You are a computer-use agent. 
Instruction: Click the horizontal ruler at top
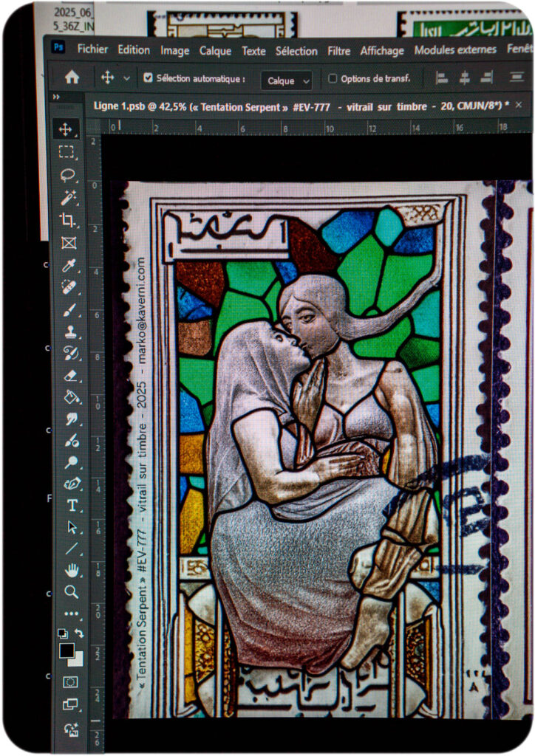[x=316, y=127]
